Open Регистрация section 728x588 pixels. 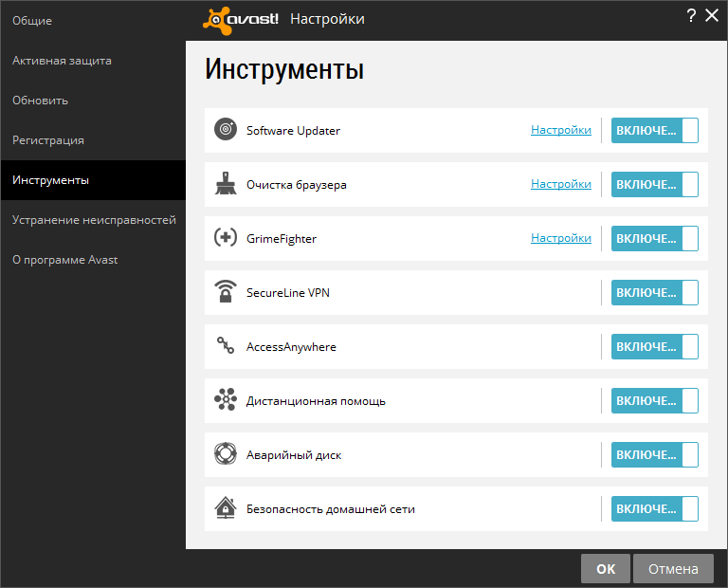pos(93,140)
